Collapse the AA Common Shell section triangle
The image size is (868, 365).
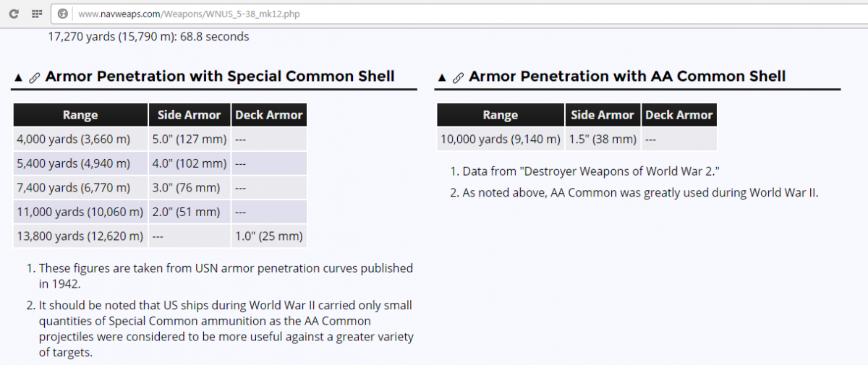(x=442, y=77)
